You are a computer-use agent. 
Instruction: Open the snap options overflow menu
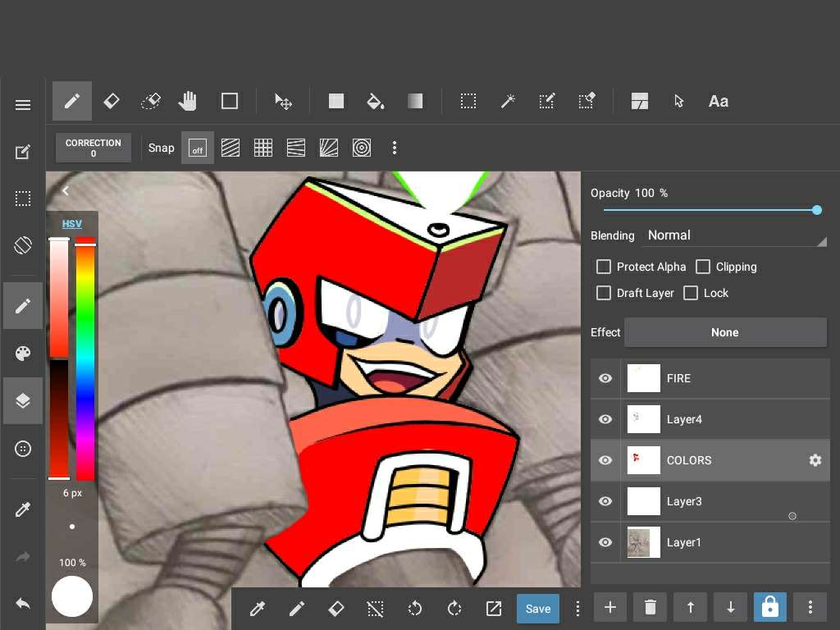(395, 148)
